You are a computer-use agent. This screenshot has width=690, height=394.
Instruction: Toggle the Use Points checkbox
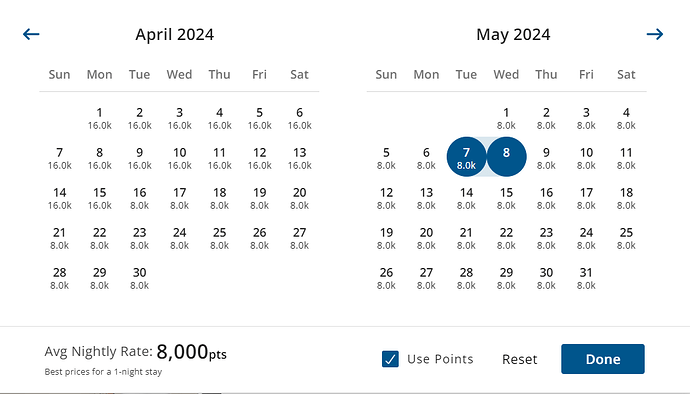390,359
